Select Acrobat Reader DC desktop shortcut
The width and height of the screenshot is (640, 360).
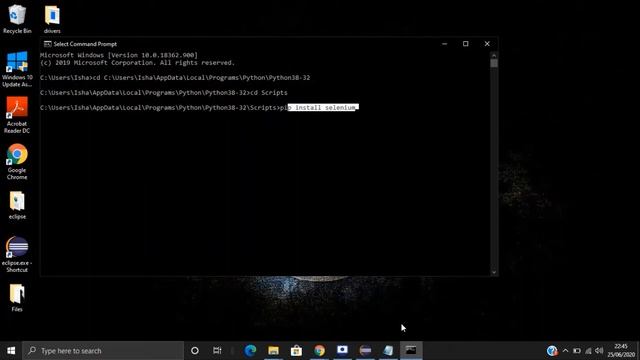[x=17, y=115]
